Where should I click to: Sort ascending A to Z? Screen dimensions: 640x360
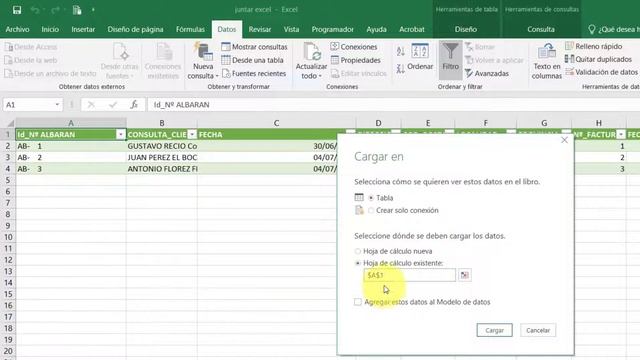401,51
